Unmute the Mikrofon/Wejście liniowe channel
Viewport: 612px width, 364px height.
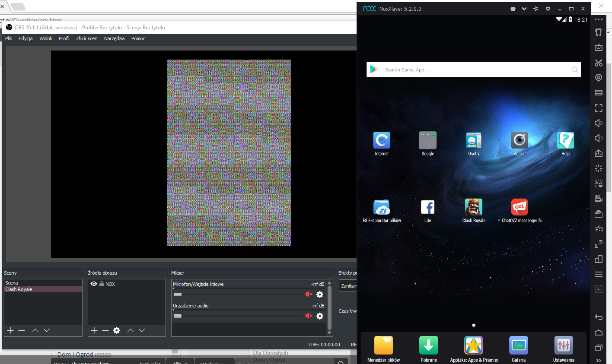click(x=309, y=294)
